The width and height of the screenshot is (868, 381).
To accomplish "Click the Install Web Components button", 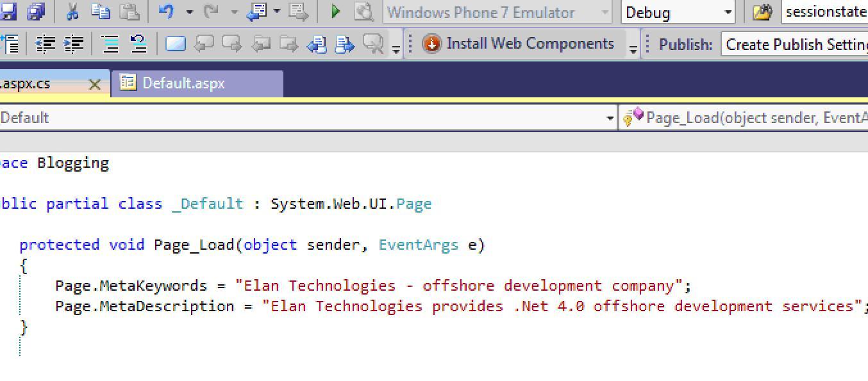I will 519,44.
